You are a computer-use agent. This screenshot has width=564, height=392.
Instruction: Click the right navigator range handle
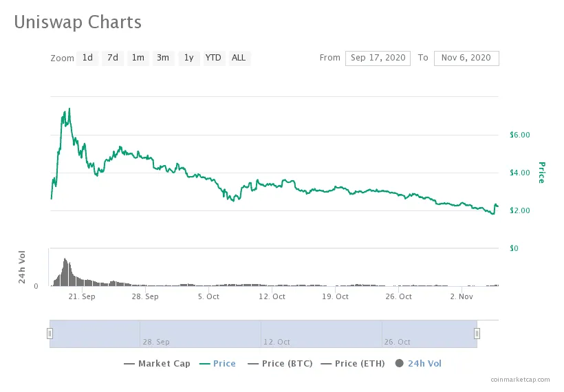[477, 334]
